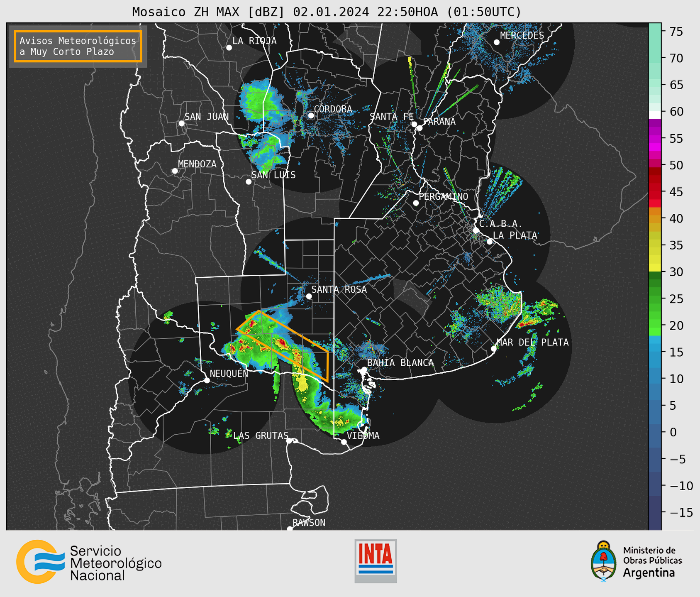
Task: Click the -15 dBZ dark color band
Action: (655, 513)
